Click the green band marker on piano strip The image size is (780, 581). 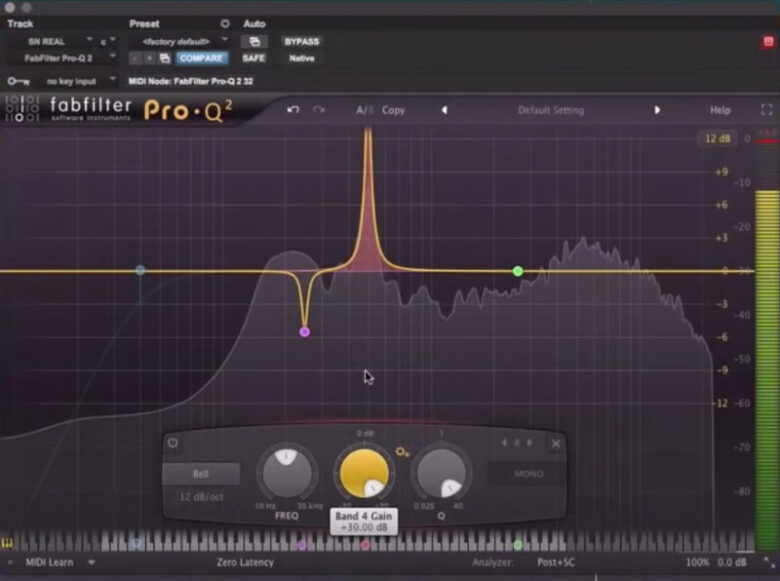click(517, 545)
